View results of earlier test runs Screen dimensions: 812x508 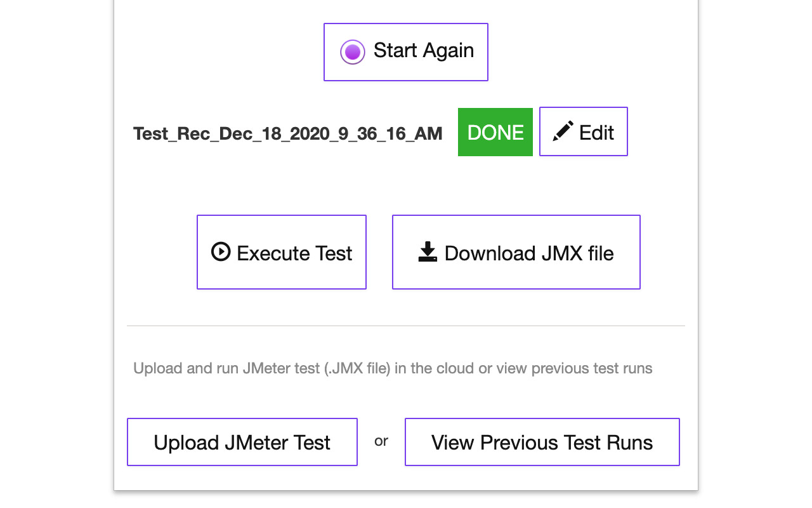click(x=542, y=442)
